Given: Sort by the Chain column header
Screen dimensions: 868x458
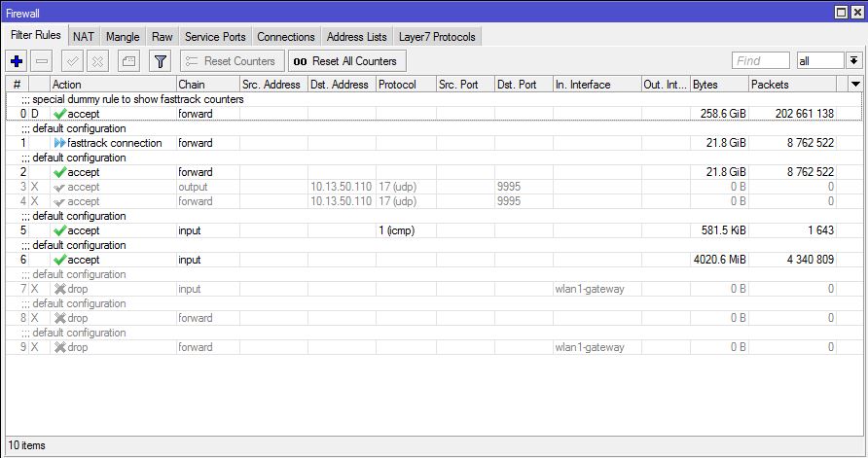Looking at the screenshot, I should point(207,84).
